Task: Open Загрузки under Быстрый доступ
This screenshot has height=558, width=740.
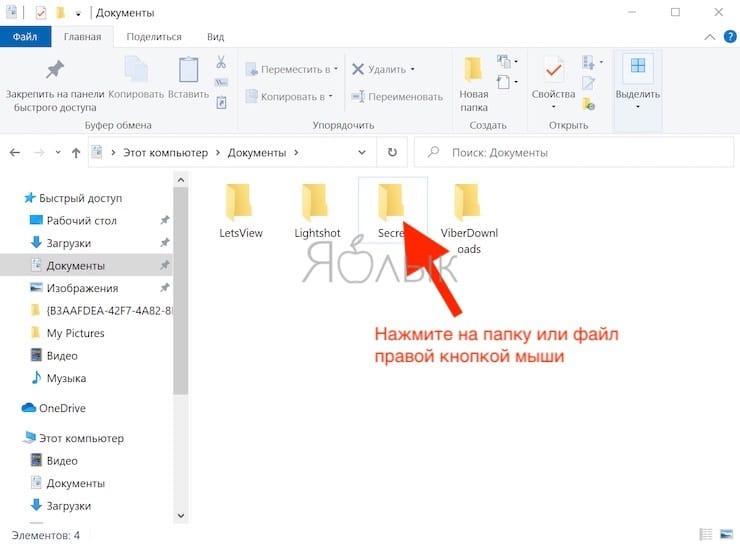Action: coord(68,243)
